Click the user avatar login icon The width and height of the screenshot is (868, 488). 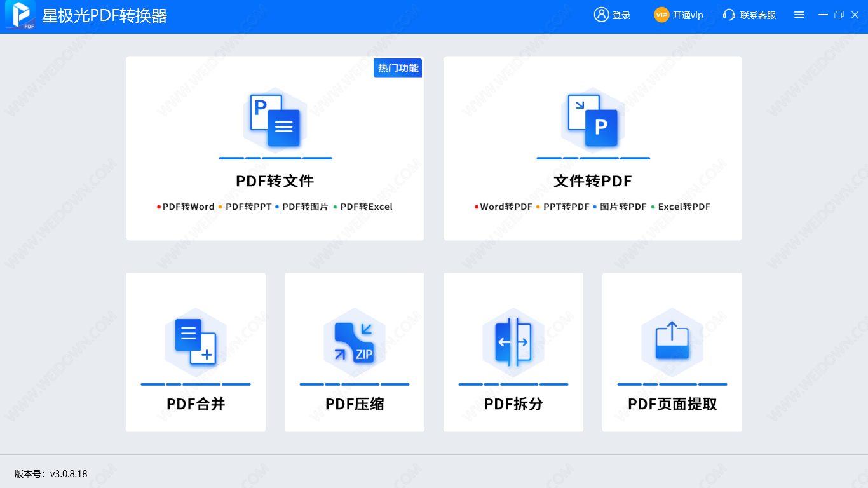tap(601, 15)
